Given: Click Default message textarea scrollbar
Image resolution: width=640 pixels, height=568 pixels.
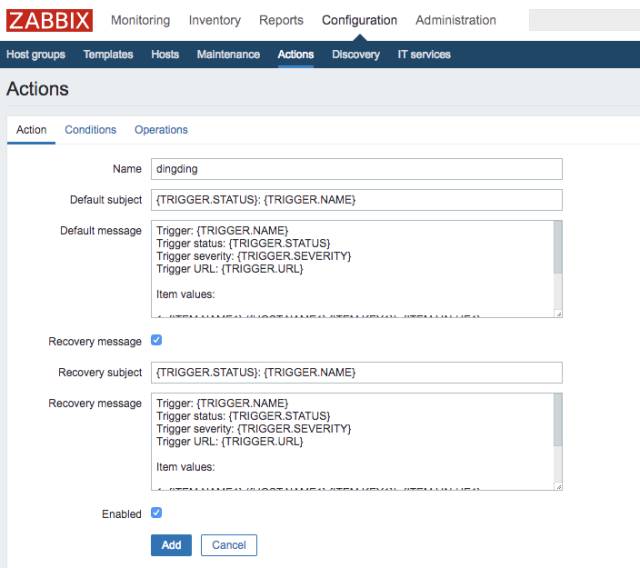Looking at the screenshot, I should click(558, 247).
